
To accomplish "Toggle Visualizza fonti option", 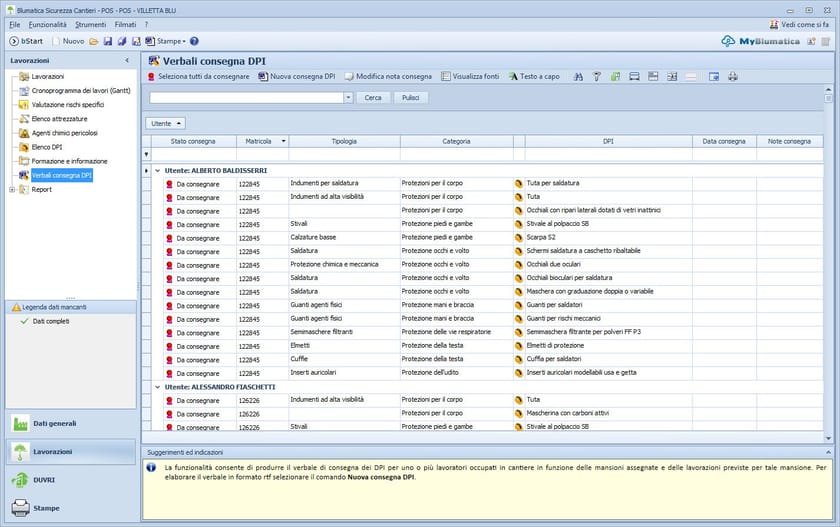I will 469,76.
